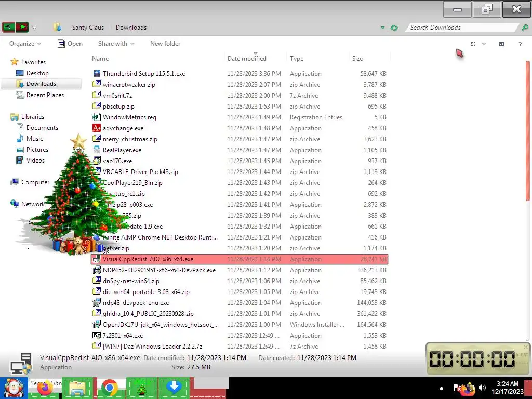Open the More view options dropdown arrow
Image resolution: width=532 pixels, height=399 pixels.
point(484,44)
